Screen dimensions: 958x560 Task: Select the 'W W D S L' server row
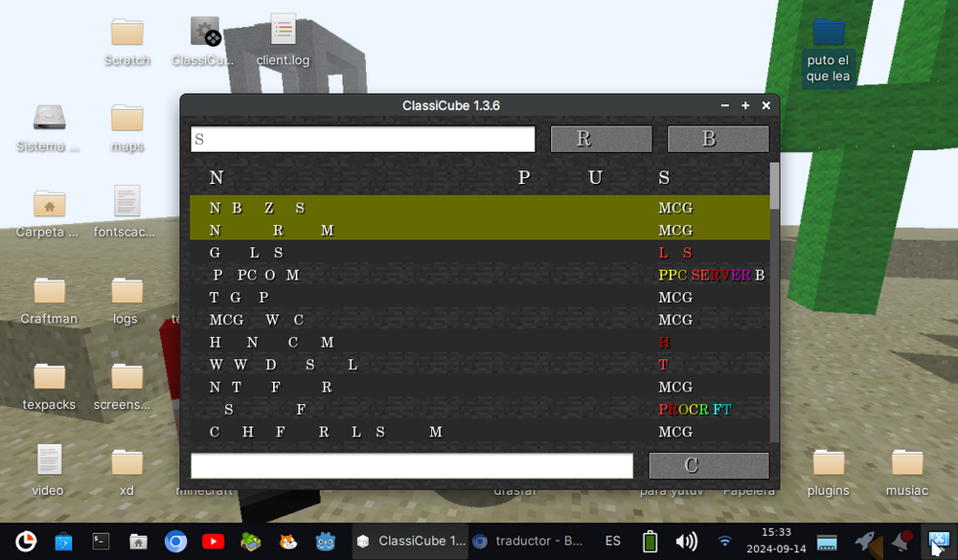point(480,365)
